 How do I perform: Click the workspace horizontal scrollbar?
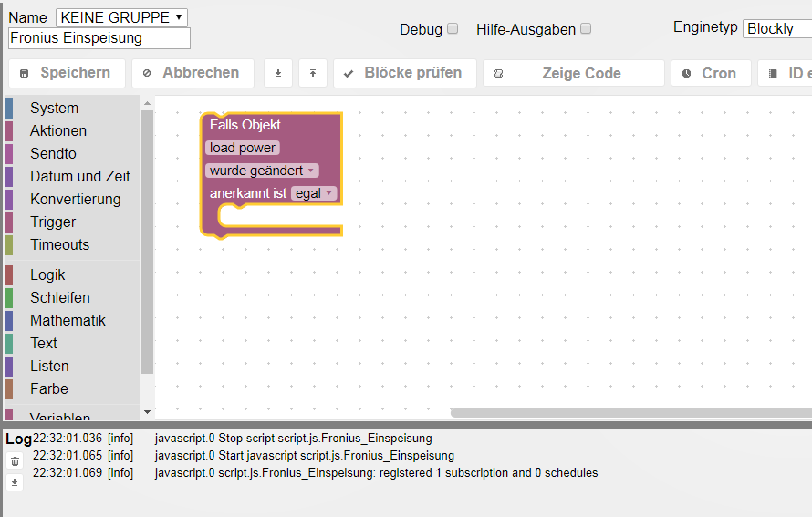pyautogui.click(x=630, y=413)
